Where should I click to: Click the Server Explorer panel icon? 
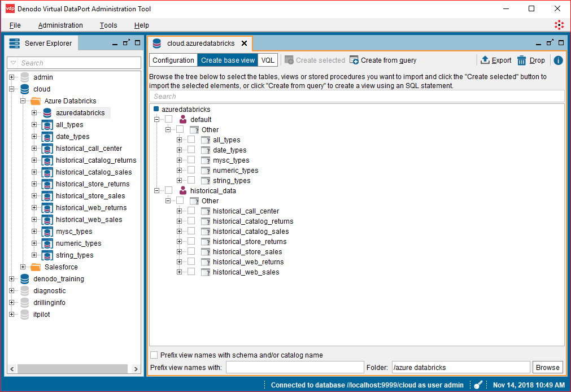pyautogui.click(x=15, y=43)
